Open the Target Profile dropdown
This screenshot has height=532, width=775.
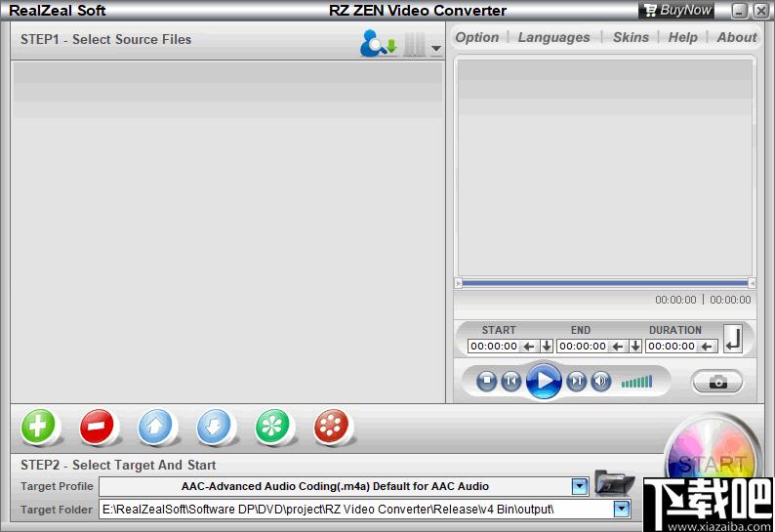(579, 486)
